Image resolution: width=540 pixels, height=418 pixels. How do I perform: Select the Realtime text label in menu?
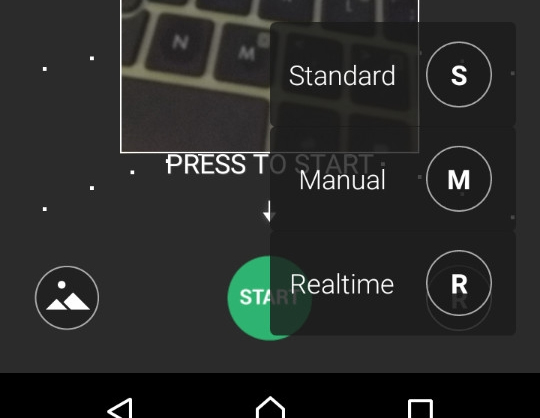click(342, 284)
